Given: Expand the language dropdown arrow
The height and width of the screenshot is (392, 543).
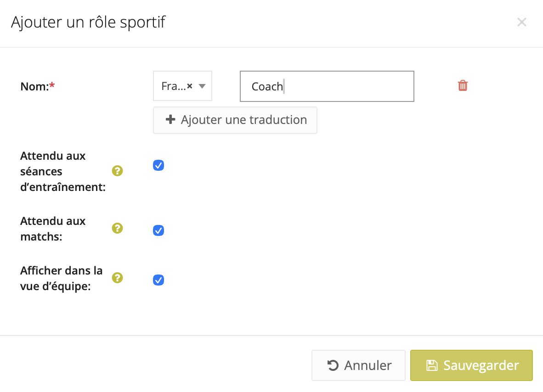Looking at the screenshot, I should coord(202,86).
